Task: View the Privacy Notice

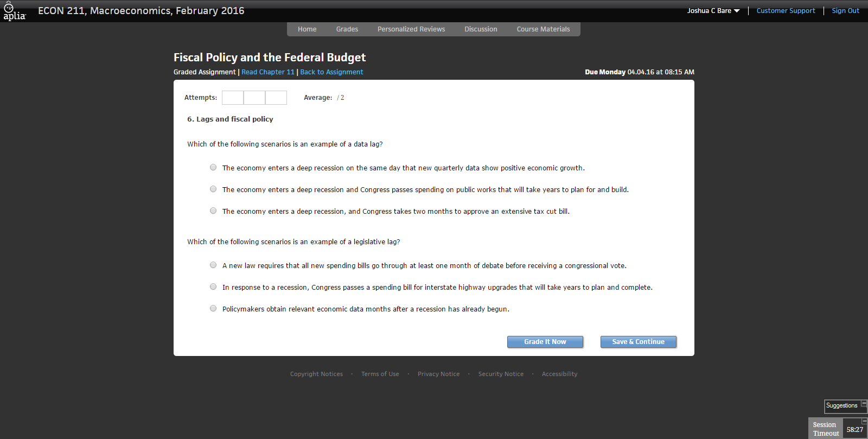Action: click(x=438, y=374)
